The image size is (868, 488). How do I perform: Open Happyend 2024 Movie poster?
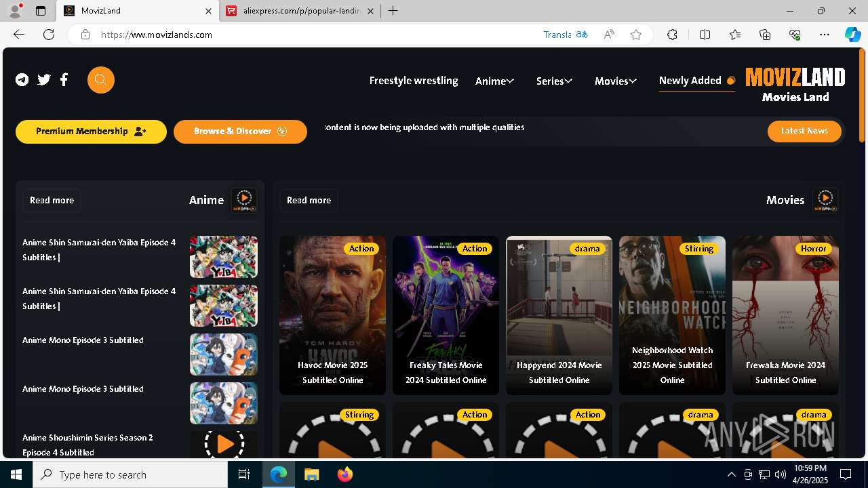559,315
